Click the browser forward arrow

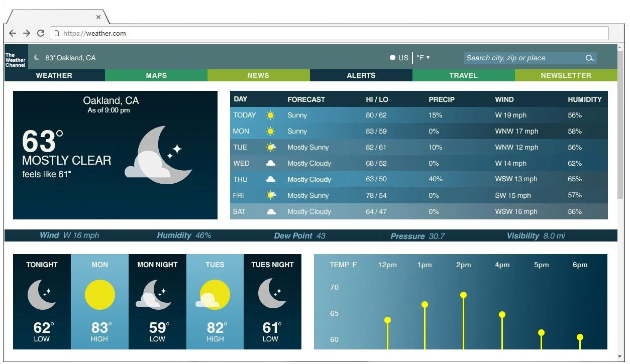pos(27,34)
